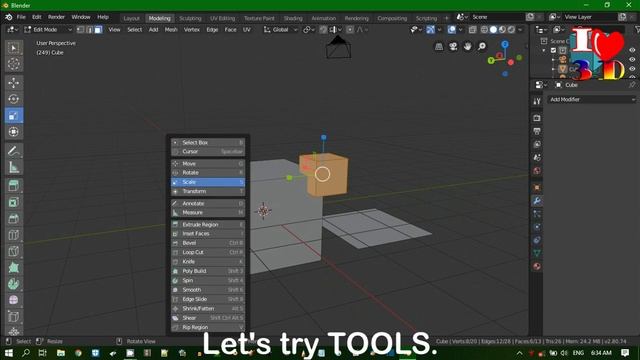Open the Output properties tab icon
The width and height of the screenshot is (640, 360).
point(537,131)
